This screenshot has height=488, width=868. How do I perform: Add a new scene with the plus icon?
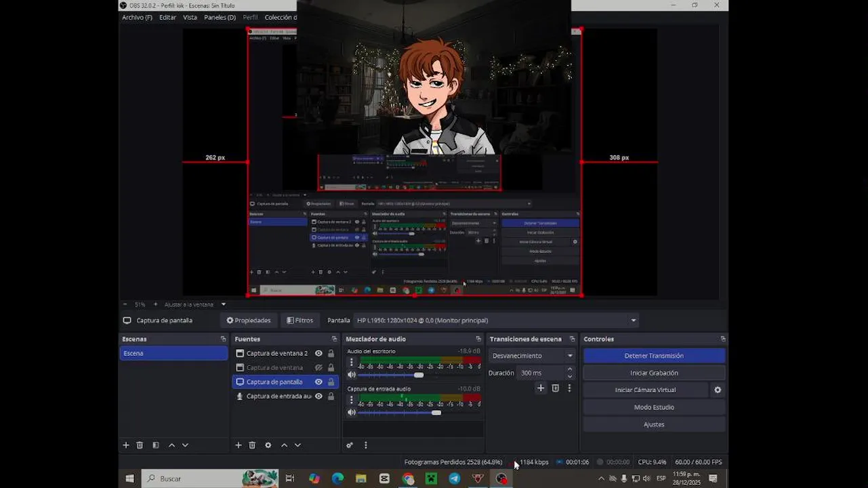pos(125,445)
